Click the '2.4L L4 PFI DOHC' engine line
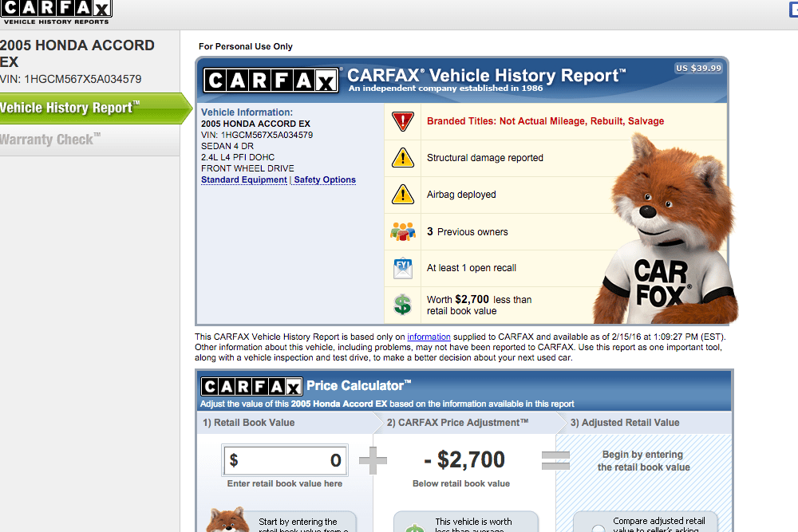The image size is (798, 532). tap(238, 157)
